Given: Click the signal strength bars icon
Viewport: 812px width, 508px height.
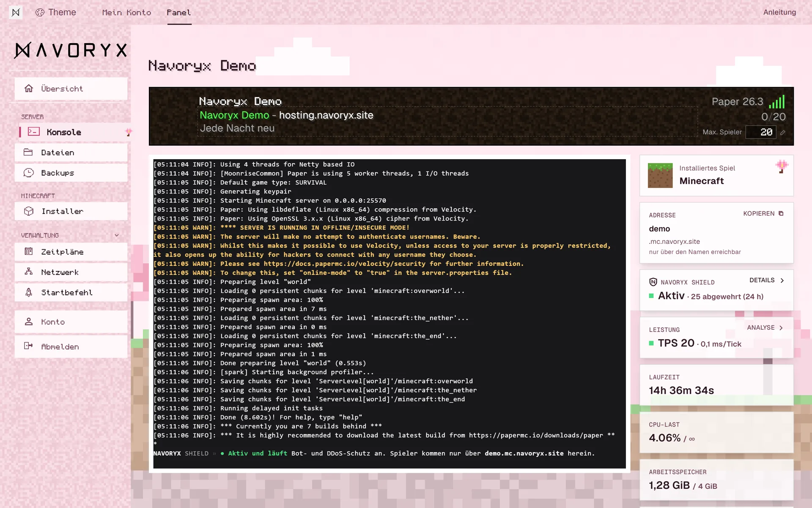Looking at the screenshot, I should tap(777, 102).
